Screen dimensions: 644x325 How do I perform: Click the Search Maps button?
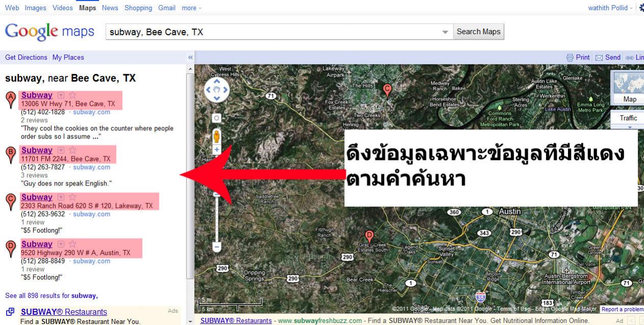click(x=478, y=32)
